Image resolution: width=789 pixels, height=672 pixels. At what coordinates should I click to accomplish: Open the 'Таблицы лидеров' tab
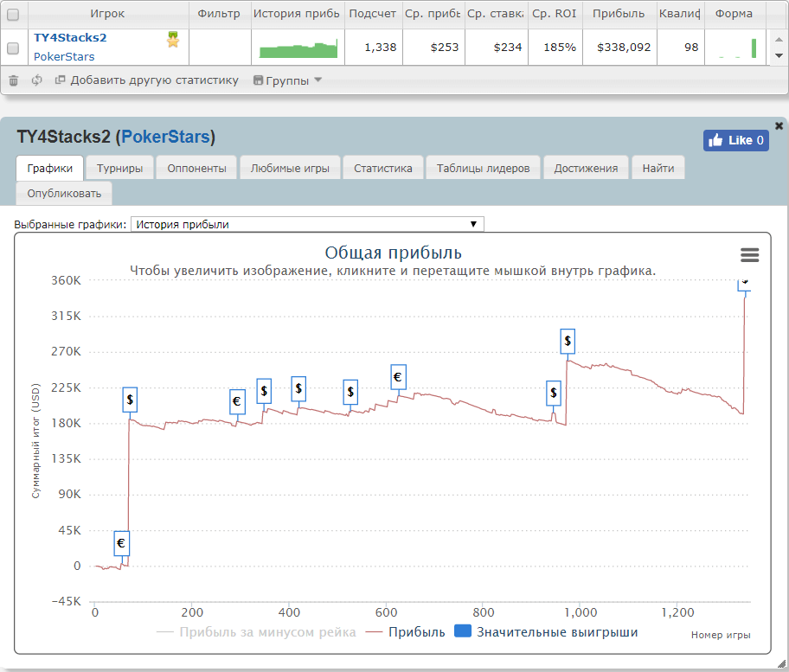(483, 168)
